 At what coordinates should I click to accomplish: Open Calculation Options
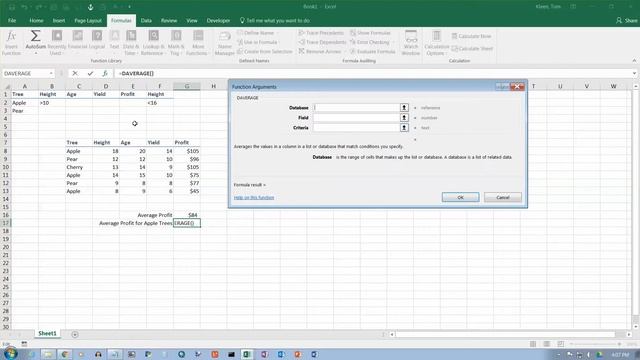(436, 42)
